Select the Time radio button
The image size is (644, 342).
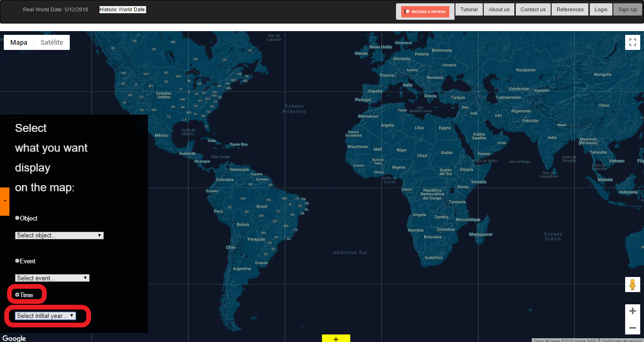[x=17, y=295]
